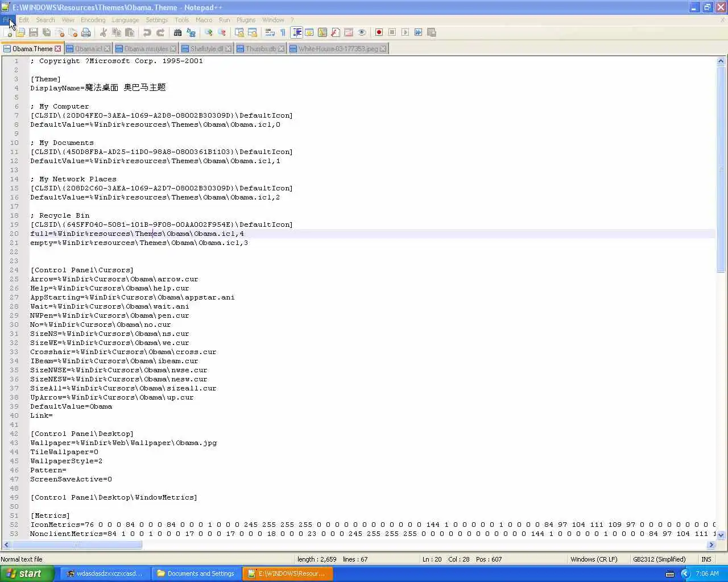This screenshot has height=582, width=728.
Task: Toggle file monitoring with the eye icon
Action: click(x=362, y=32)
